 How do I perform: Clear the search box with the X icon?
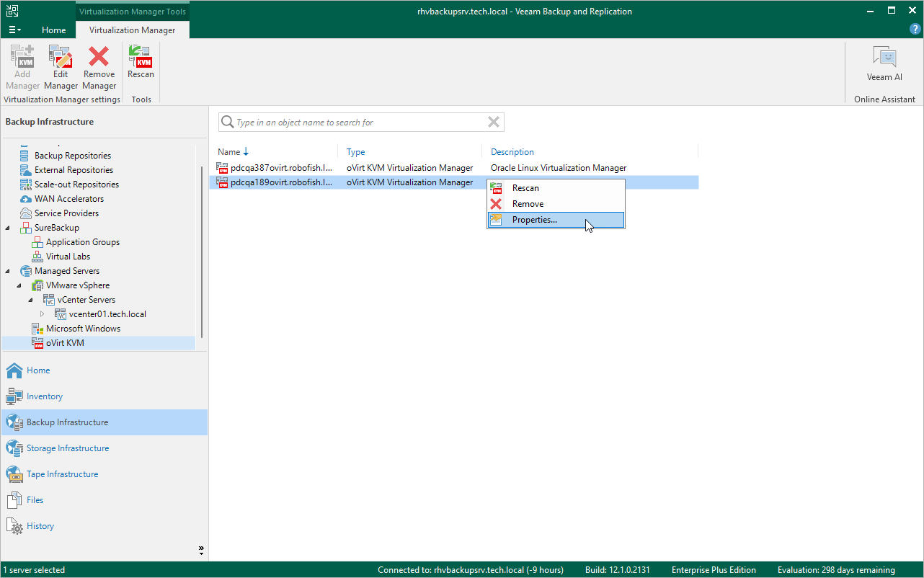tap(494, 123)
